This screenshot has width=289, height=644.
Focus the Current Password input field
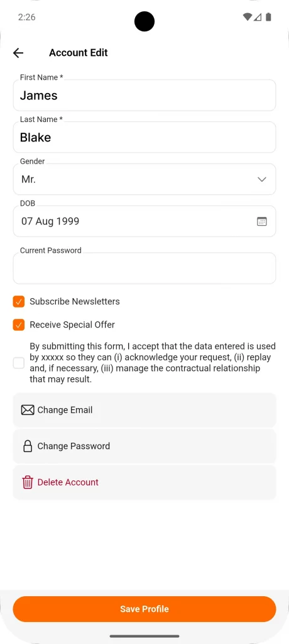click(144, 268)
